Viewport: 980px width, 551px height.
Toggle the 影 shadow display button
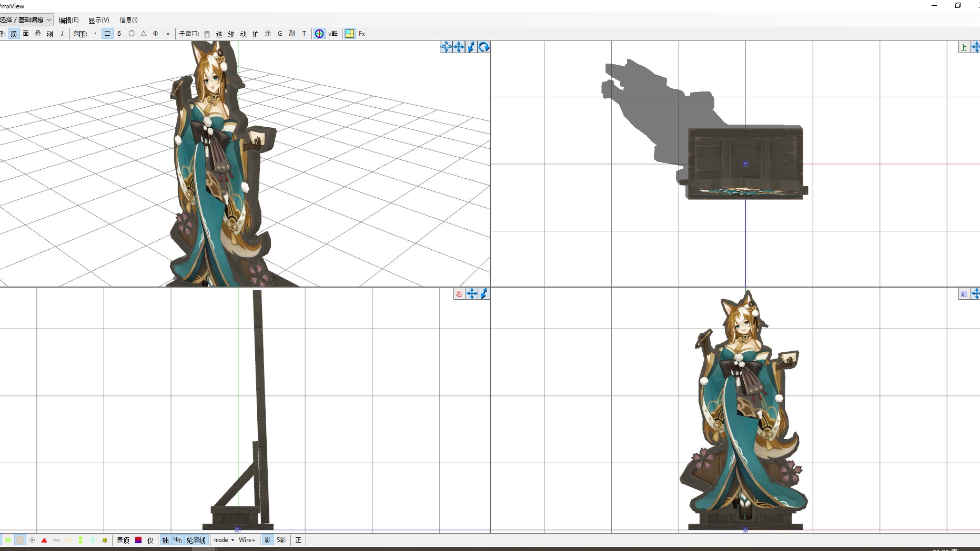tap(268, 540)
